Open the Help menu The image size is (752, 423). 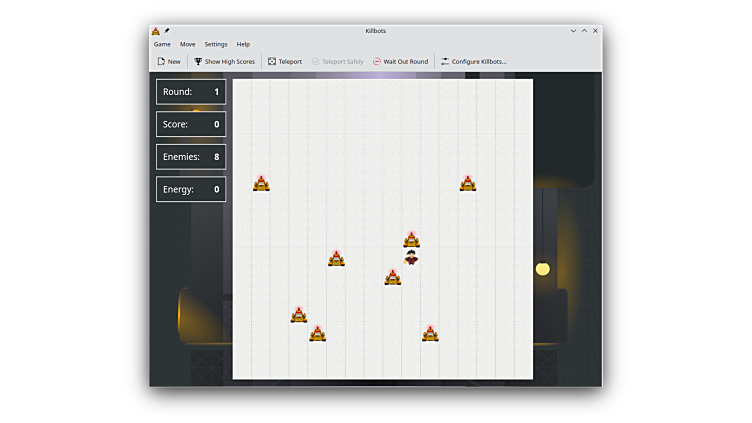tap(243, 44)
